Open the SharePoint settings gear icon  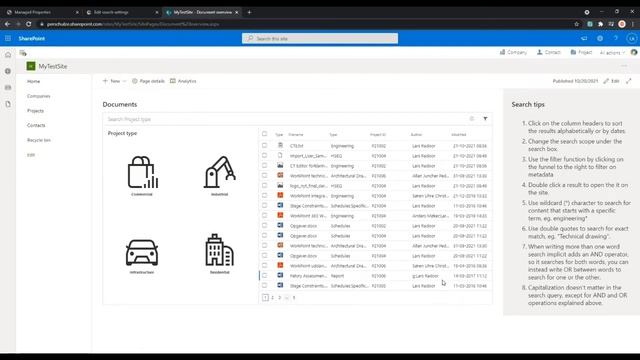(x=600, y=38)
